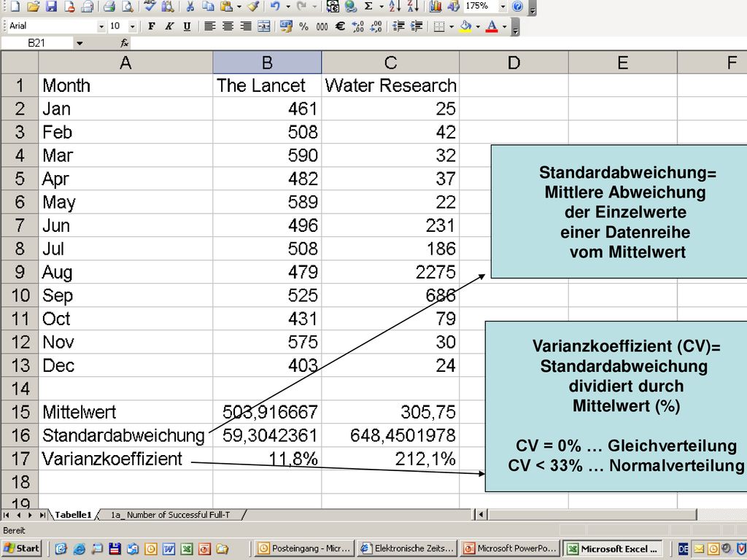The image size is (747, 560).
Task: Open the font name dropdown showing Arial
Action: [x=101, y=27]
